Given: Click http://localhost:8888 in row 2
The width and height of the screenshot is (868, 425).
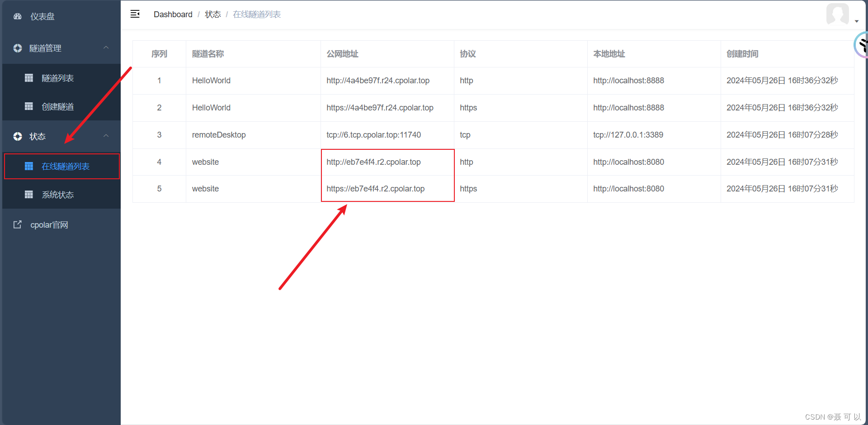Looking at the screenshot, I should (x=628, y=108).
